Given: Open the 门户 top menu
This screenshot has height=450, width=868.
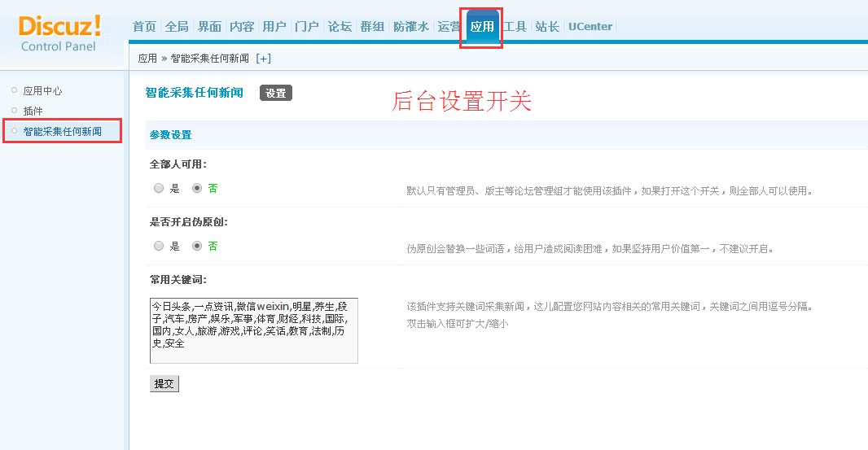Looking at the screenshot, I should [307, 27].
